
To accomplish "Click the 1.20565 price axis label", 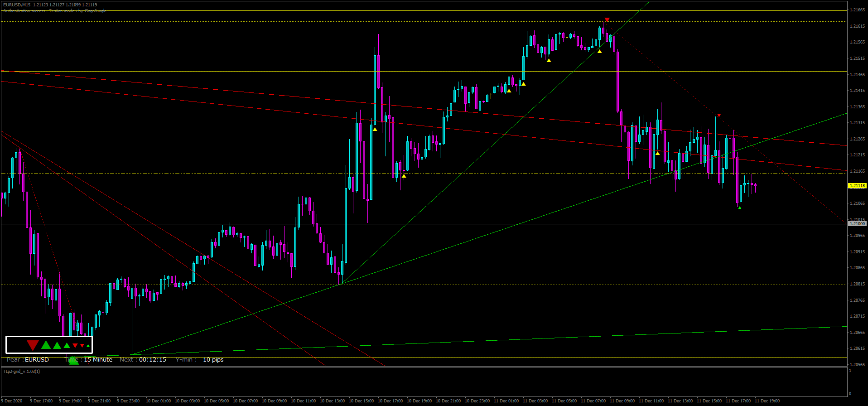I will 858,365.
